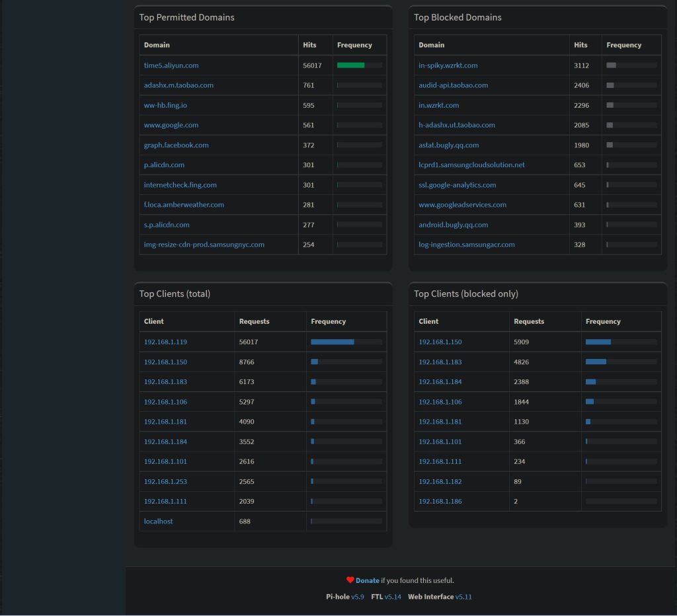Click img-resize-cdn-prod.samsungnyc.com domain link
The image size is (677, 616).
point(204,245)
